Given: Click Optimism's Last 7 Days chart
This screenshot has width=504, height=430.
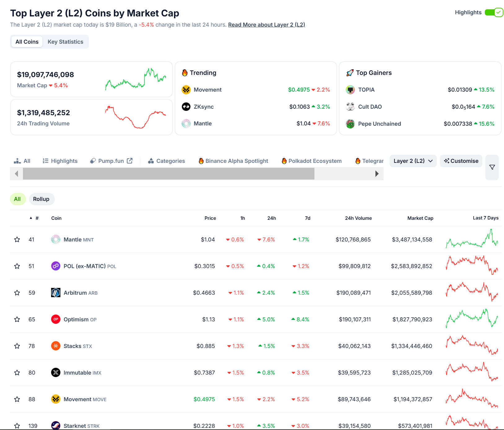Looking at the screenshot, I should pyautogui.click(x=472, y=319).
